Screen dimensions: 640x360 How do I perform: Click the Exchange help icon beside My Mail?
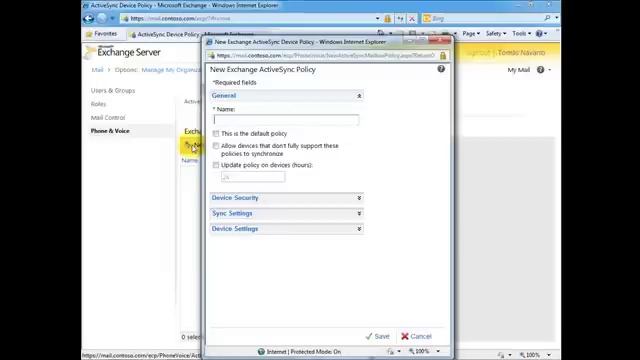pyautogui.click(x=540, y=70)
